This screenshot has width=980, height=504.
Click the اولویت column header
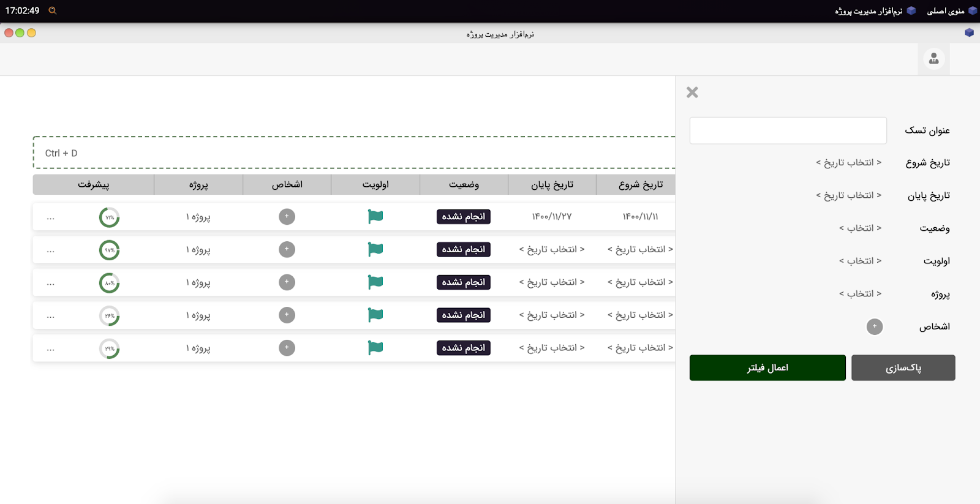[375, 184]
